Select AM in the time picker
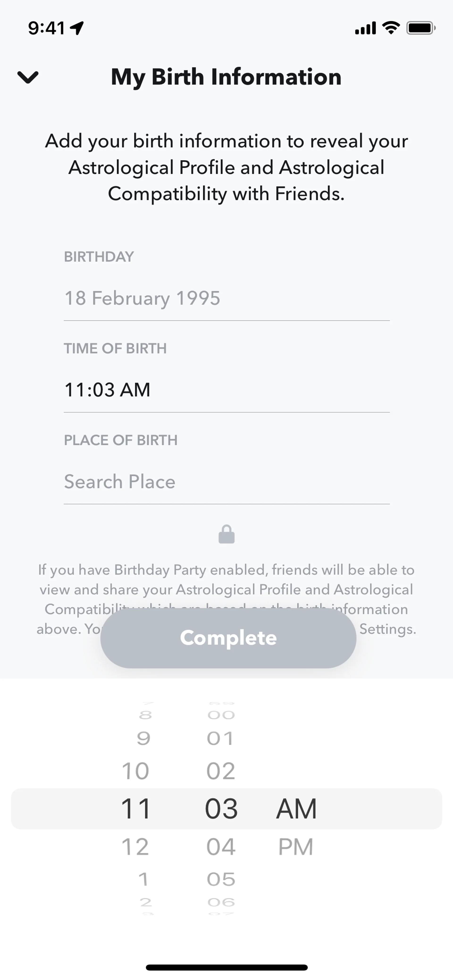This screenshot has width=453, height=980. [296, 809]
